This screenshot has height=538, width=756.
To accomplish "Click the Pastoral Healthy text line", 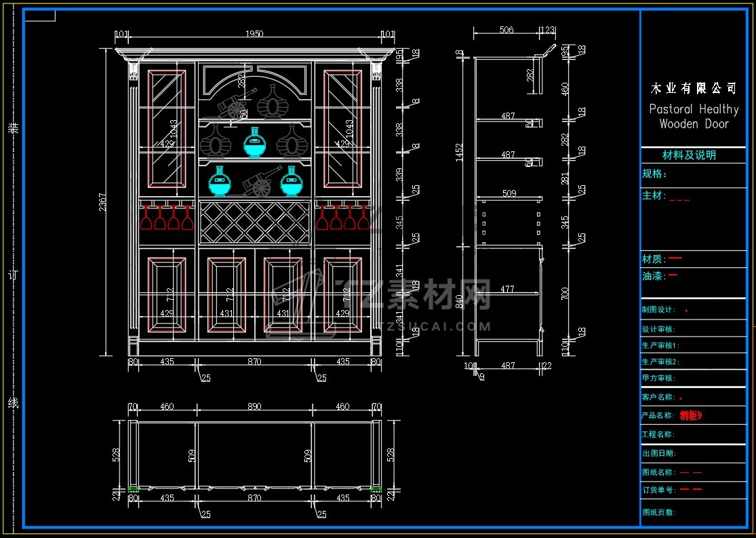I will tap(694, 109).
